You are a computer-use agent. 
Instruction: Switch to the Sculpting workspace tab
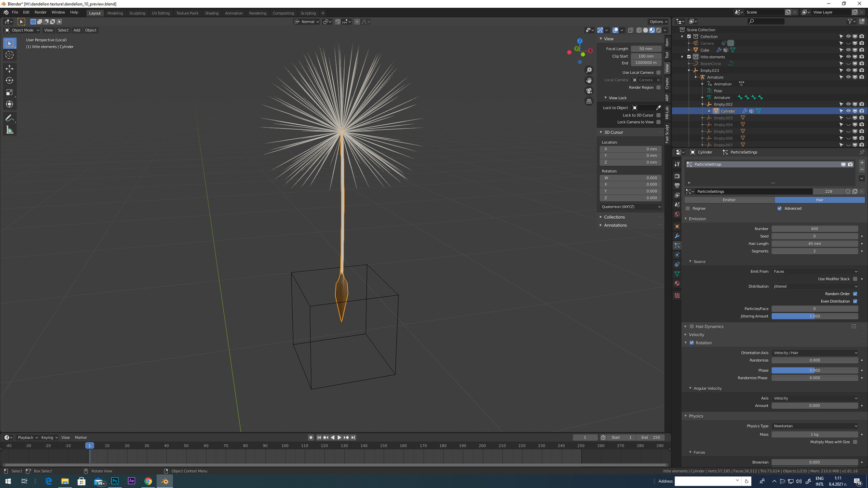[x=137, y=13]
